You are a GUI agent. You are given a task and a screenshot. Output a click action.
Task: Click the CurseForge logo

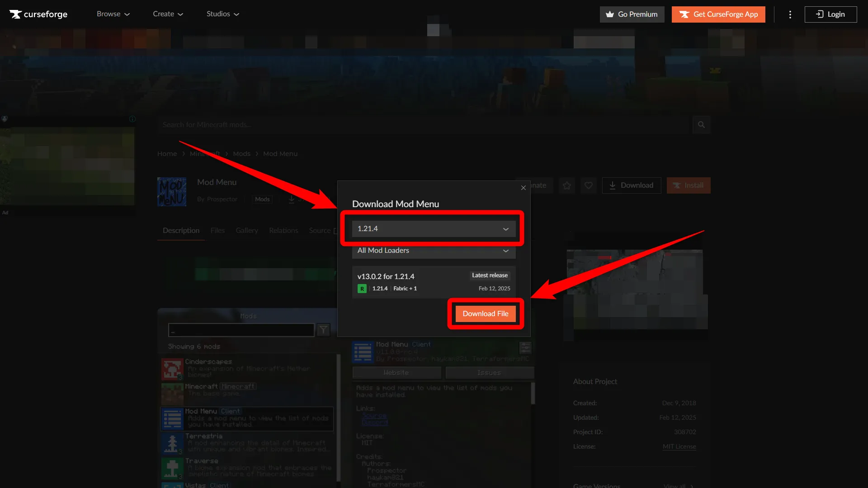[38, 14]
